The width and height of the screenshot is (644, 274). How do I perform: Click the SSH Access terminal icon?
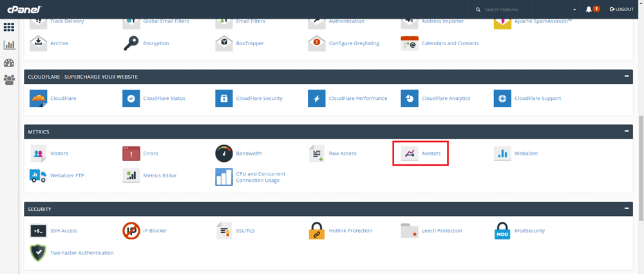(38, 231)
